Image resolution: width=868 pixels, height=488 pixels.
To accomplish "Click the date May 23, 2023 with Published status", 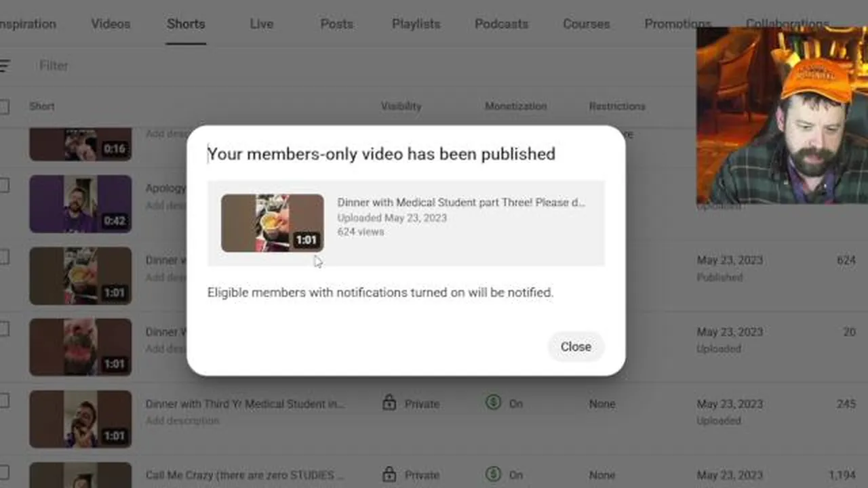I will click(730, 260).
